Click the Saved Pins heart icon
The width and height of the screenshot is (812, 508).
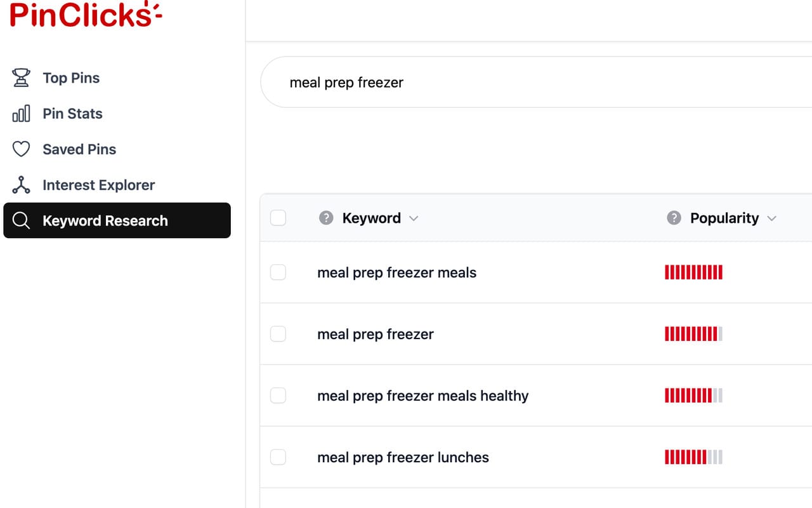21,149
